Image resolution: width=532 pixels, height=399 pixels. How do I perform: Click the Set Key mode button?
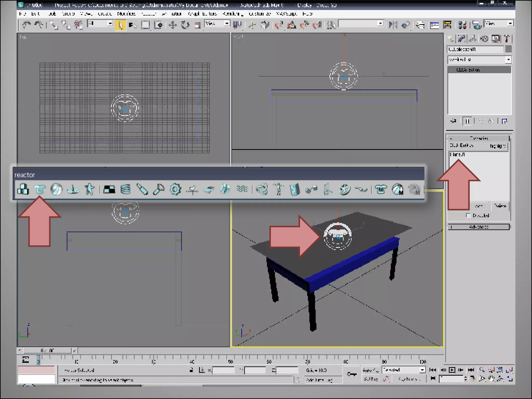tap(371, 379)
